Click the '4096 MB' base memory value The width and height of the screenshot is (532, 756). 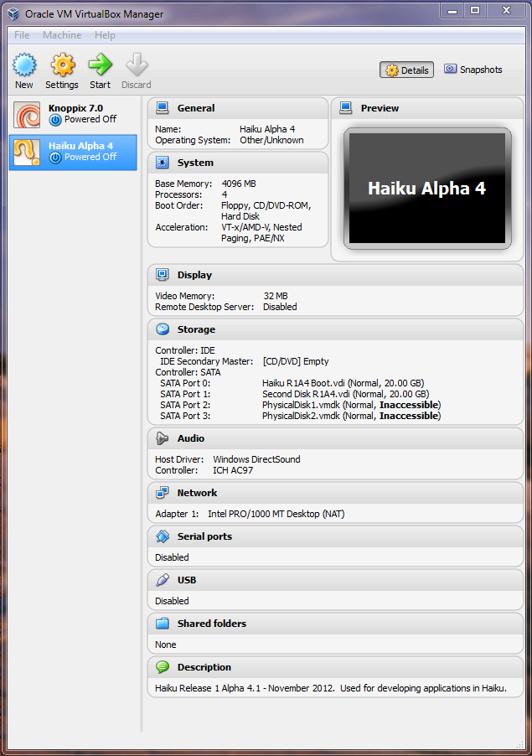coord(239,184)
